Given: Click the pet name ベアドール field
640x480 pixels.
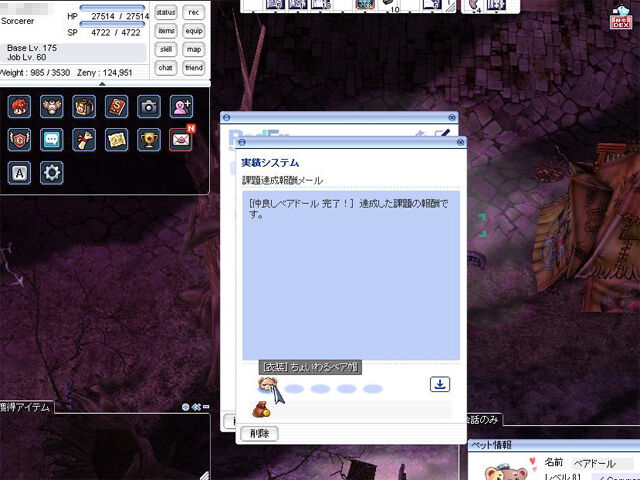Looking at the screenshot, I should pos(601,464).
